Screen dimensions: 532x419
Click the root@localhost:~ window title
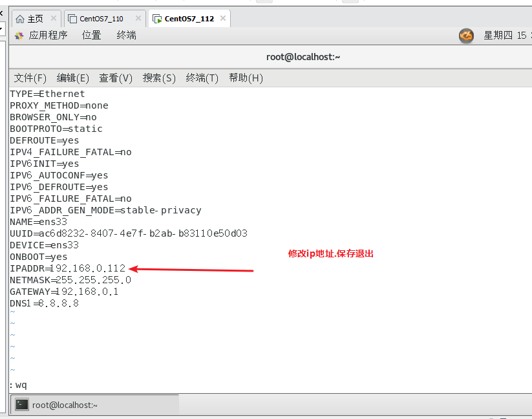click(x=303, y=57)
